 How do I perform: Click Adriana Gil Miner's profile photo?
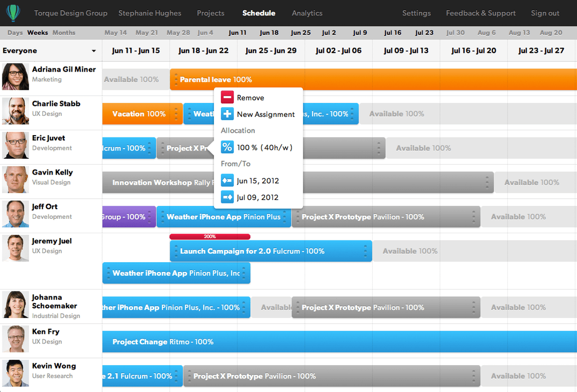pos(15,76)
